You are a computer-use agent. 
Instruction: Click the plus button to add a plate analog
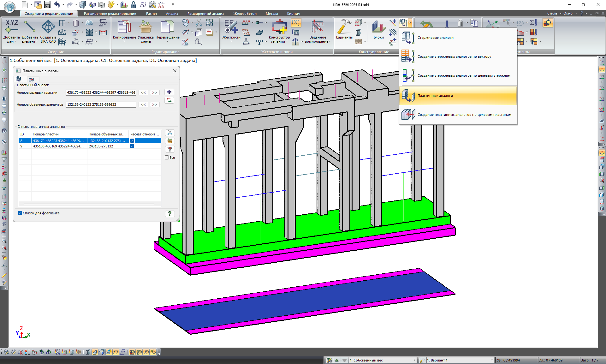point(169,92)
